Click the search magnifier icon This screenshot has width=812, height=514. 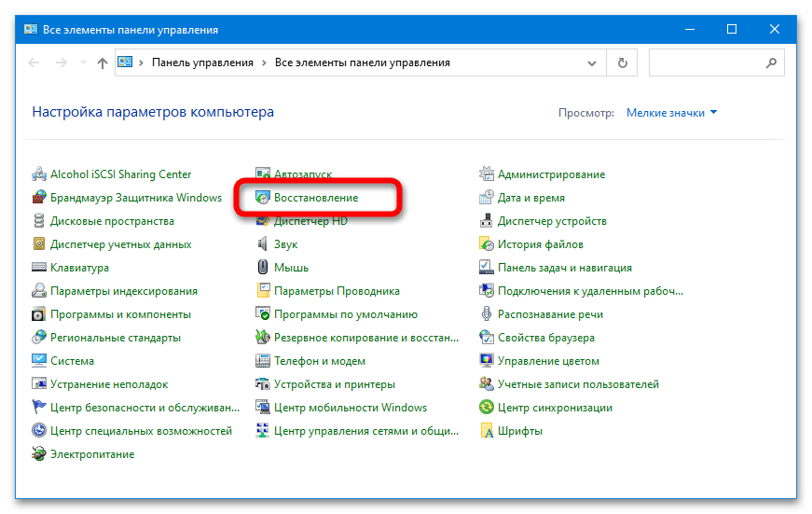(x=771, y=63)
